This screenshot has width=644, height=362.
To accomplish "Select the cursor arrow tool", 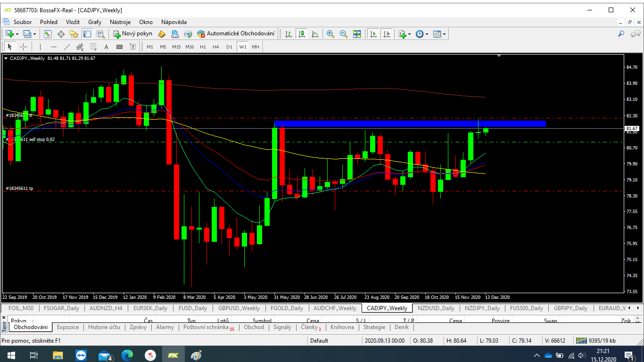I will point(10,47).
